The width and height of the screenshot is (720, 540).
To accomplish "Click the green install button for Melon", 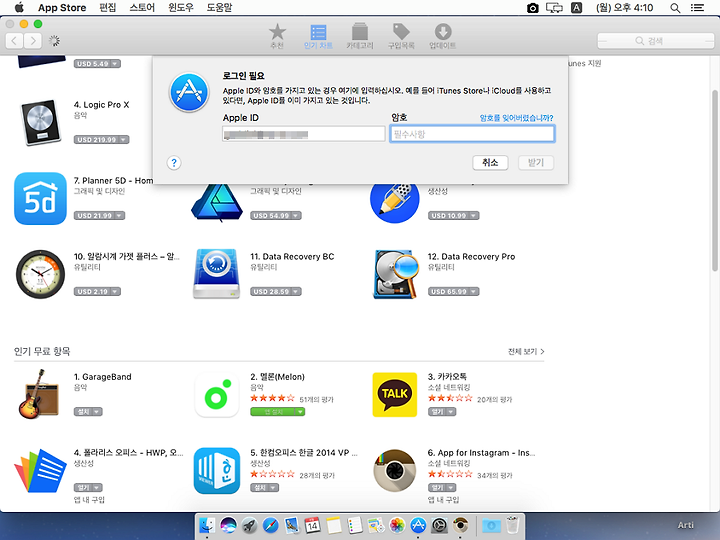I will [277, 412].
